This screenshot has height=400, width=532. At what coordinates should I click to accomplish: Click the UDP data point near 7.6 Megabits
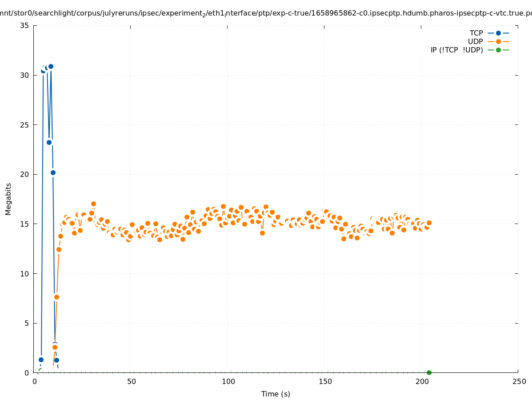[x=56, y=297]
